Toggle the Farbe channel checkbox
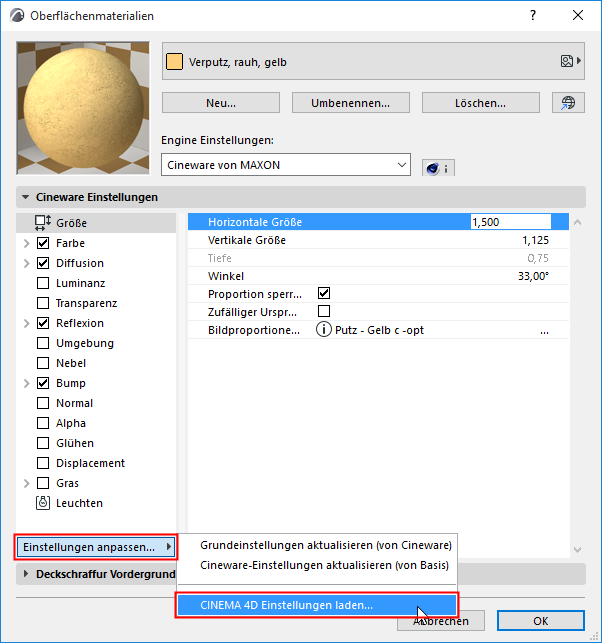 click(43, 243)
